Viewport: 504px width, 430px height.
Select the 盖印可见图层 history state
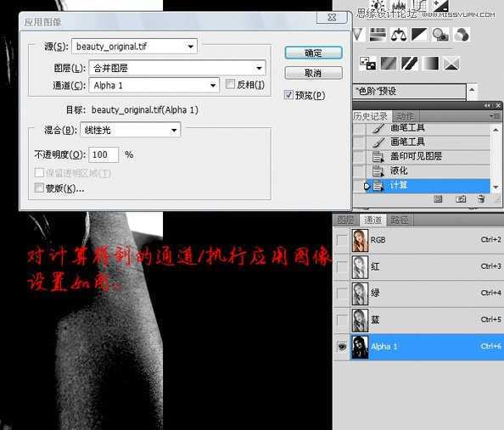pos(428,157)
